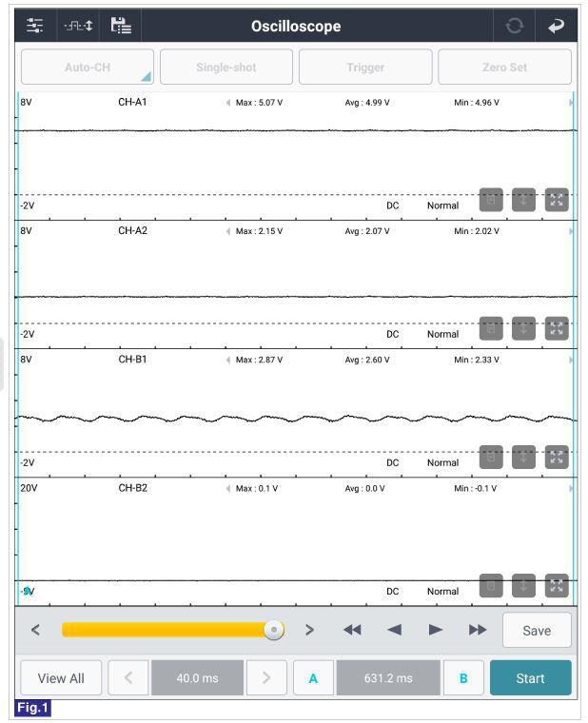Screen dimensions: 588x723
Task: Click the CH-A1 download arrow icon
Action: click(524, 200)
